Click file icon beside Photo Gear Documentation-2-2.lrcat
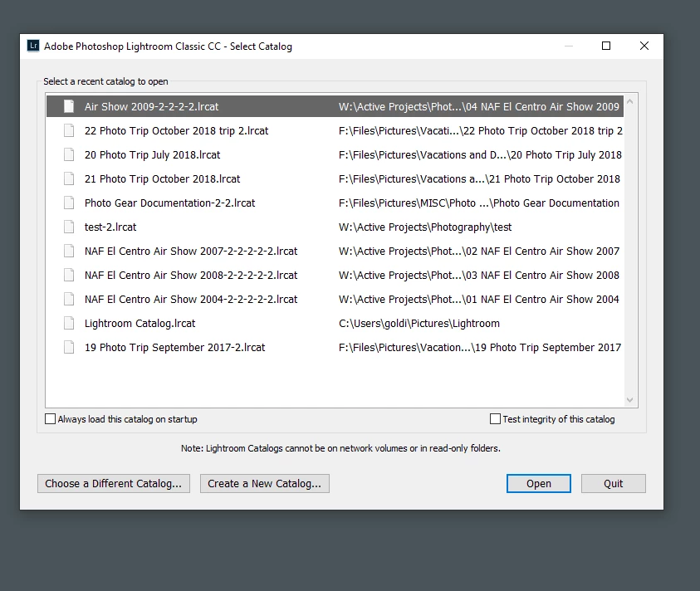Viewport: 700px width, 591px height. tap(69, 203)
